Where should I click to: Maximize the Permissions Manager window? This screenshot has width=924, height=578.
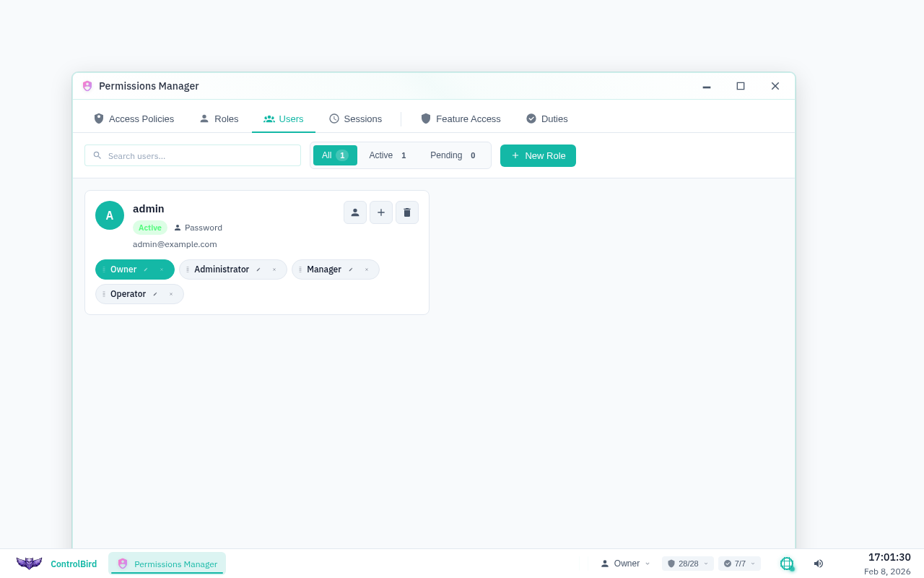741,86
